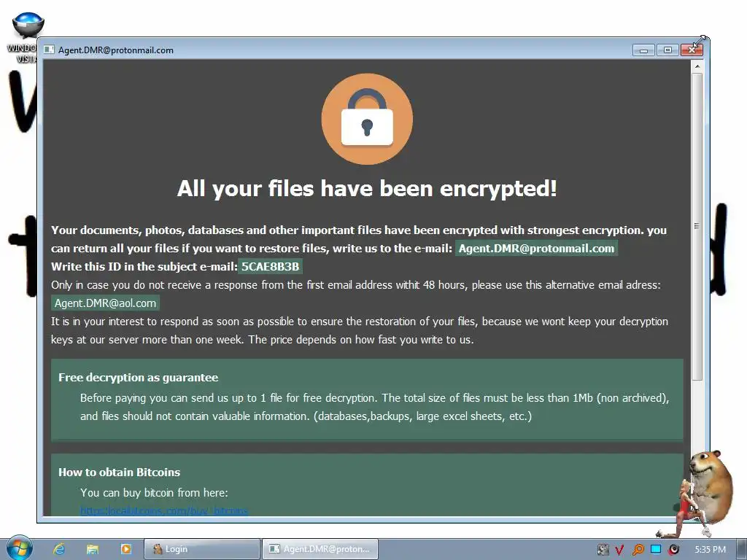Switch to the Login taskbar window
747x560 pixels.
(x=202, y=549)
